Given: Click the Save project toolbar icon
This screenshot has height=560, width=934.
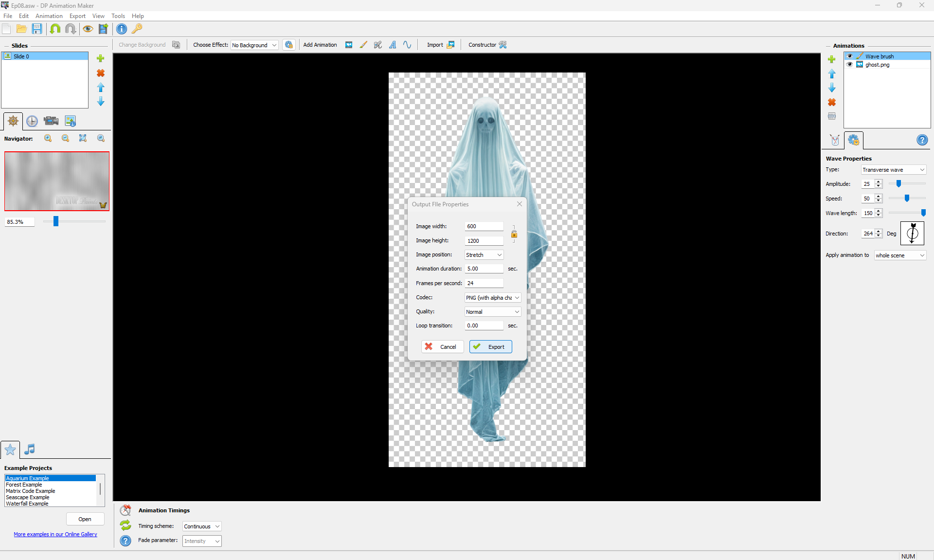Looking at the screenshot, I should pos(37,29).
